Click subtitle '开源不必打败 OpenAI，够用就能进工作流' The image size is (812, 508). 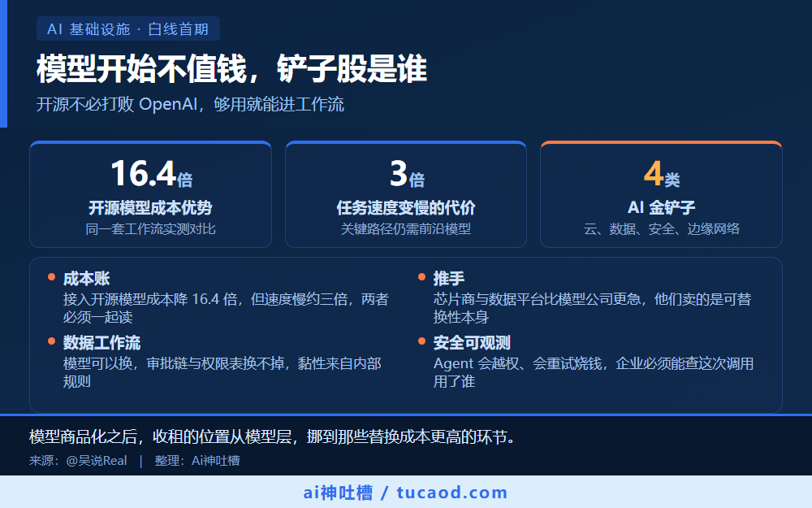click(x=190, y=104)
